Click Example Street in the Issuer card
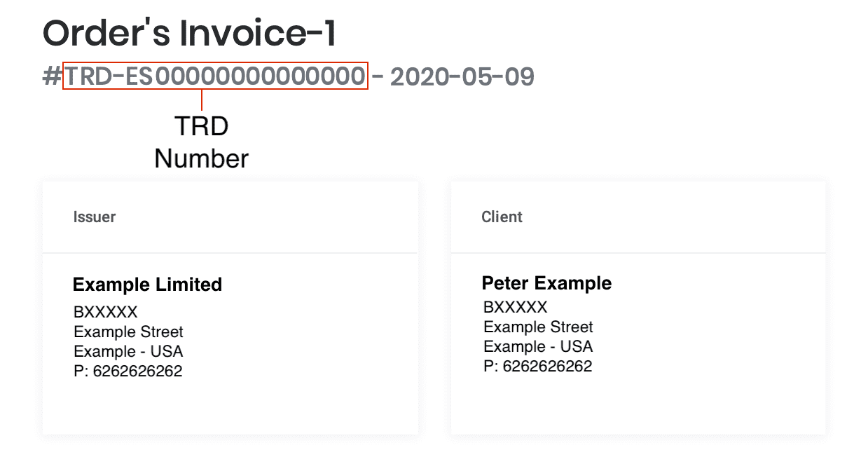Screen dimensions: 868x457 [x=128, y=332]
